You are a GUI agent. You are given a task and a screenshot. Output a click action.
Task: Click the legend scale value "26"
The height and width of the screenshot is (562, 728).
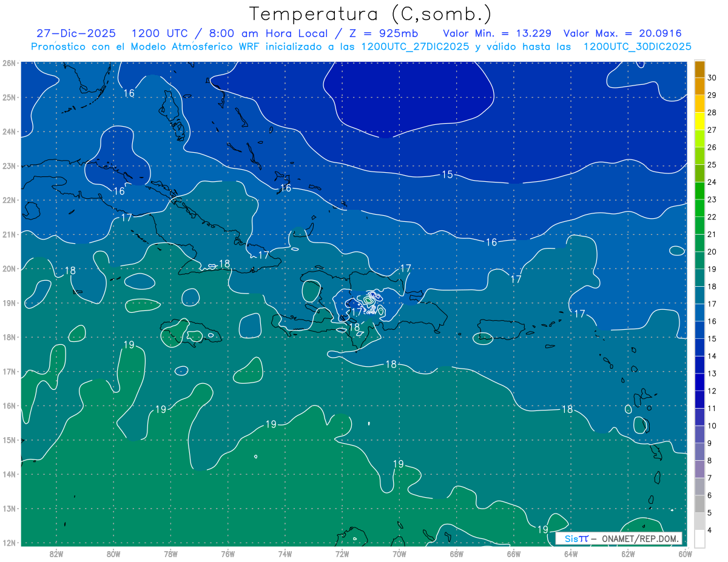(712, 147)
